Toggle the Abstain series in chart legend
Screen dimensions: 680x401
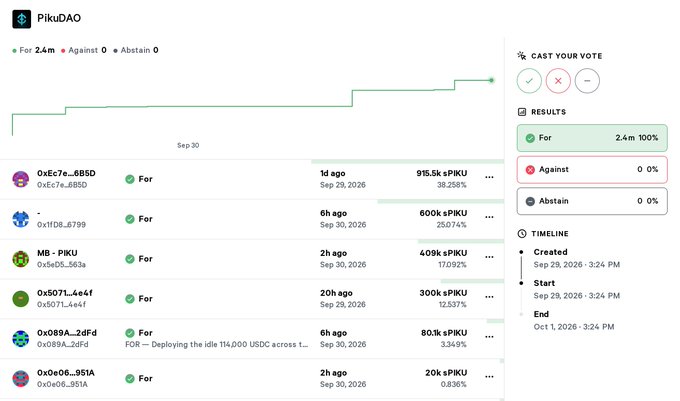[x=136, y=50]
